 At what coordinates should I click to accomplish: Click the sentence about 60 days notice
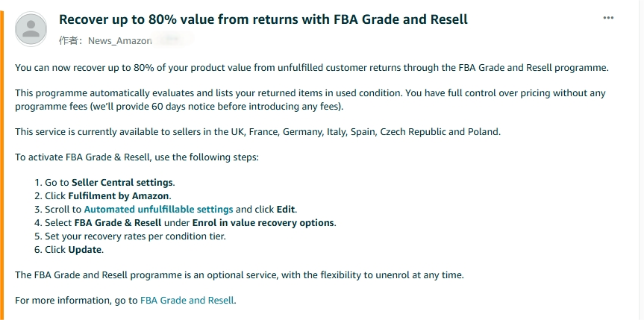click(x=178, y=107)
